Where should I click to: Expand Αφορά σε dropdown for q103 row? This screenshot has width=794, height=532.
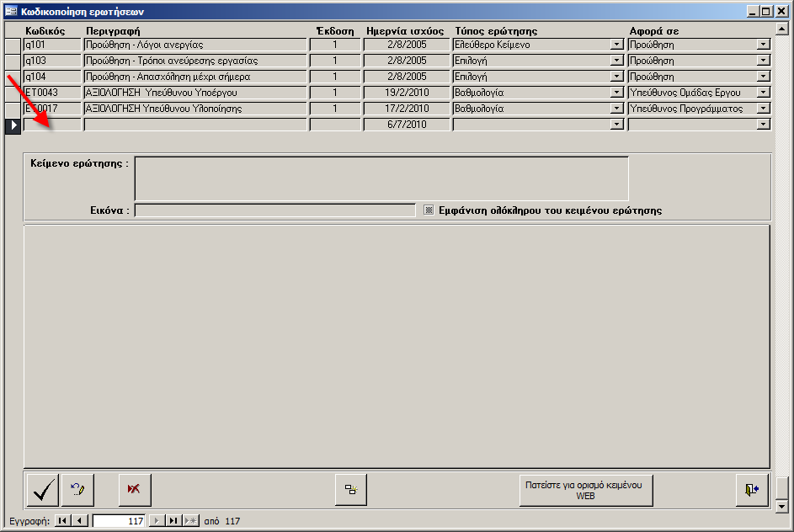(764, 61)
